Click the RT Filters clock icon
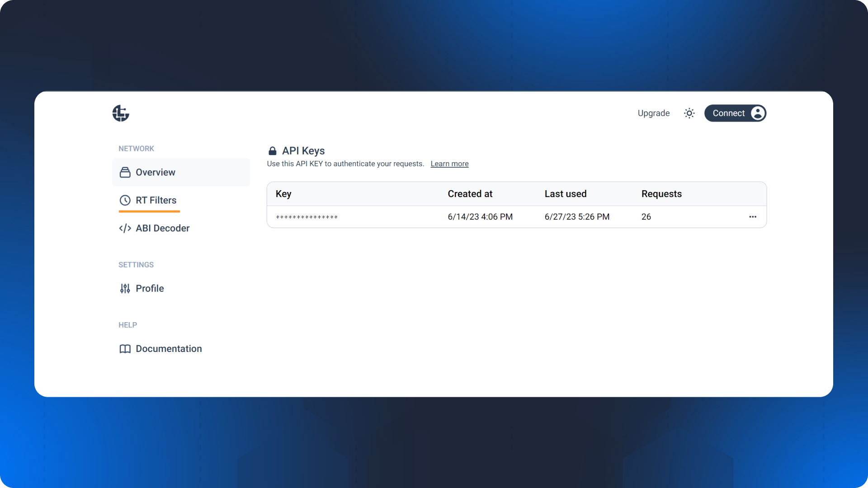Viewport: 868px width, 488px height. click(125, 200)
